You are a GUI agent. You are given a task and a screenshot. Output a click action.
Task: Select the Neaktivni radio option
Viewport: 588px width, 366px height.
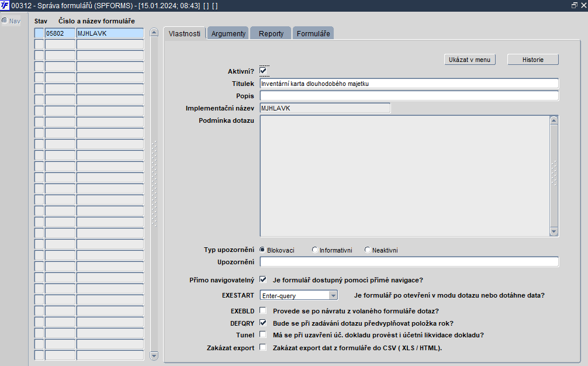coord(368,250)
